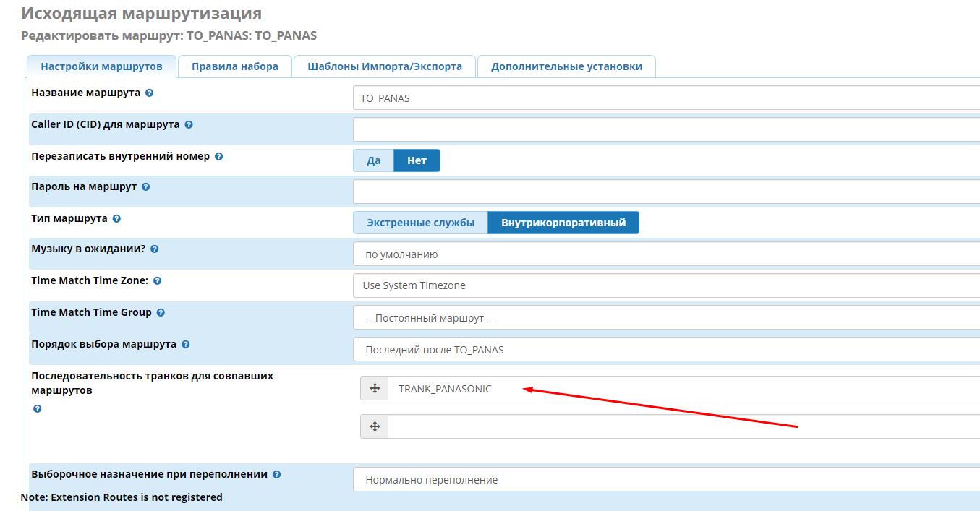Set Перезаписать внутренний номер to Нет

(417, 160)
